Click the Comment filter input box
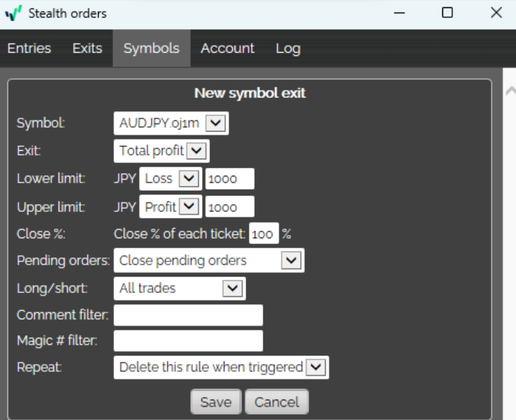516x420 pixels. [188, 315]
